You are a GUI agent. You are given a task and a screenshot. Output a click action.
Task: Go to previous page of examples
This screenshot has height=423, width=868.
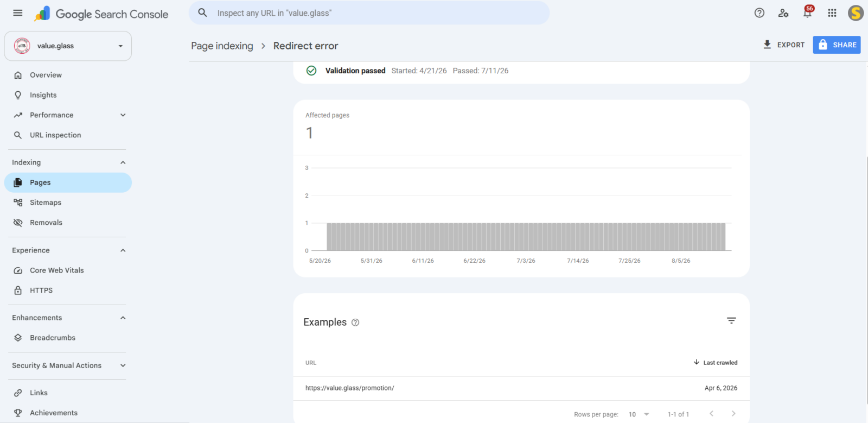(711, 414)
